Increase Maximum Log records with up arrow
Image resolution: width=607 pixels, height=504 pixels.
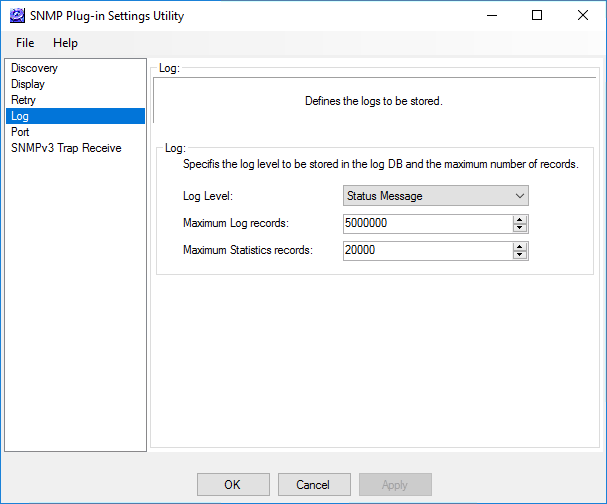pyautogui.click(x=519, y=220)
